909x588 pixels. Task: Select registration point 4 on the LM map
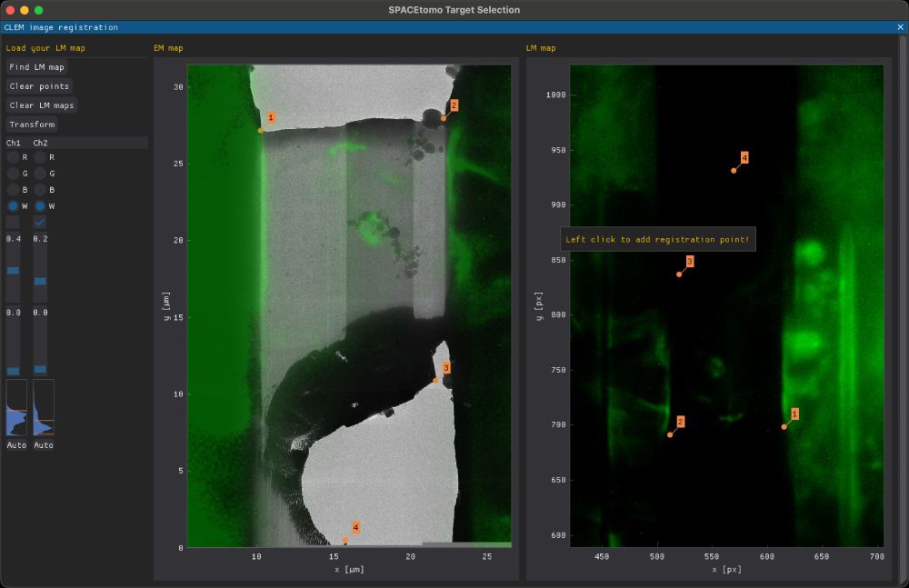734,171
